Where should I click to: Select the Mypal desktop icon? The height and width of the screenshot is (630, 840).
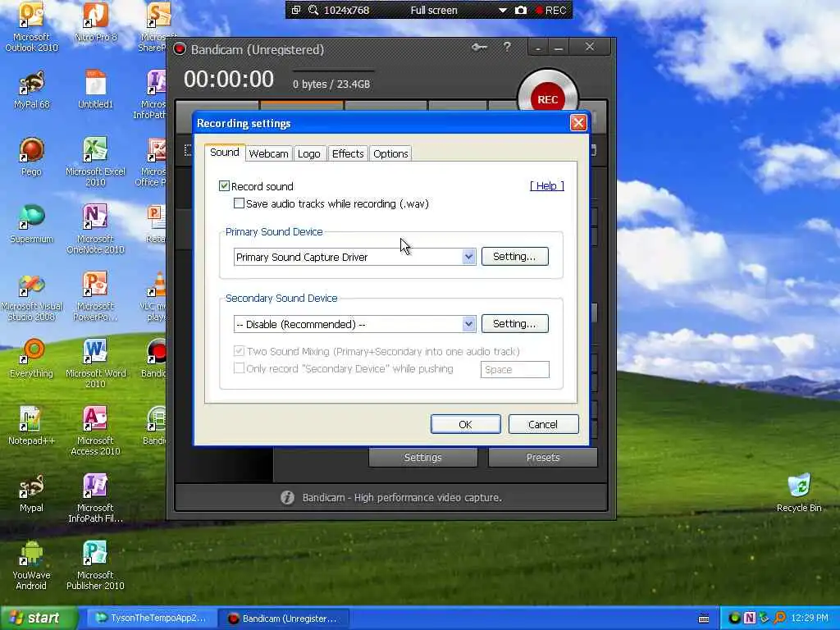[31, 493]
